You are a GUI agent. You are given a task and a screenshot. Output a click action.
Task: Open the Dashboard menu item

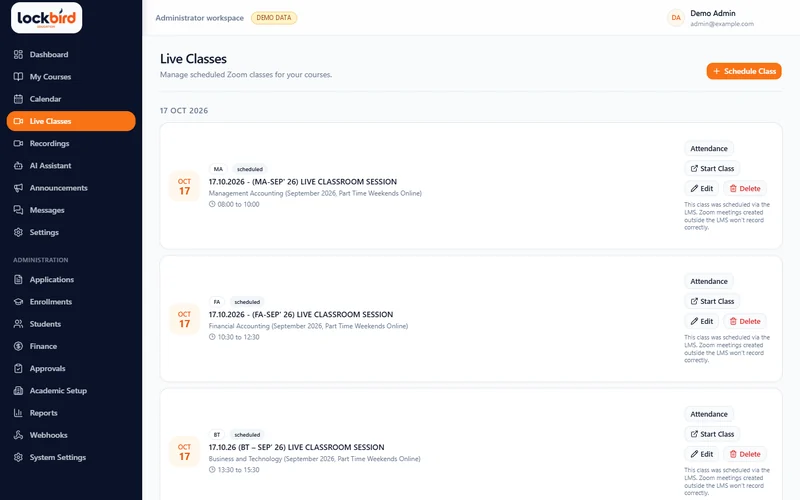[x=71, y=55]
